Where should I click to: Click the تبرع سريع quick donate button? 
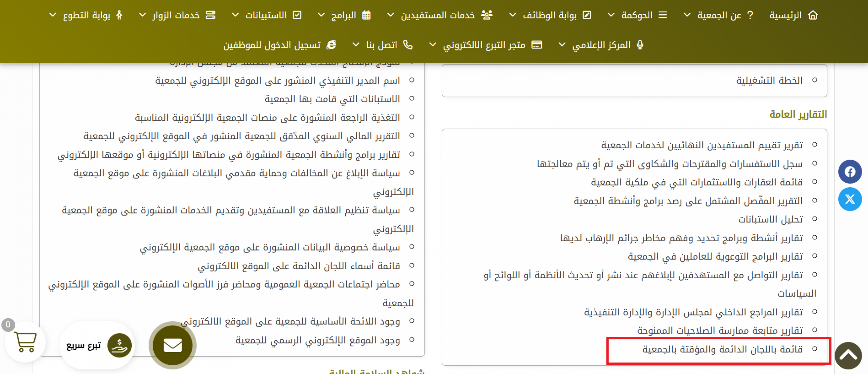click(x=97, y=345)
